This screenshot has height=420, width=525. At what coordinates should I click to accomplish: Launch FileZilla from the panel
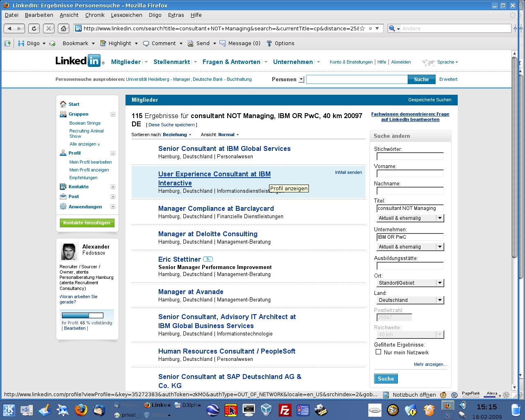[285, 409]
